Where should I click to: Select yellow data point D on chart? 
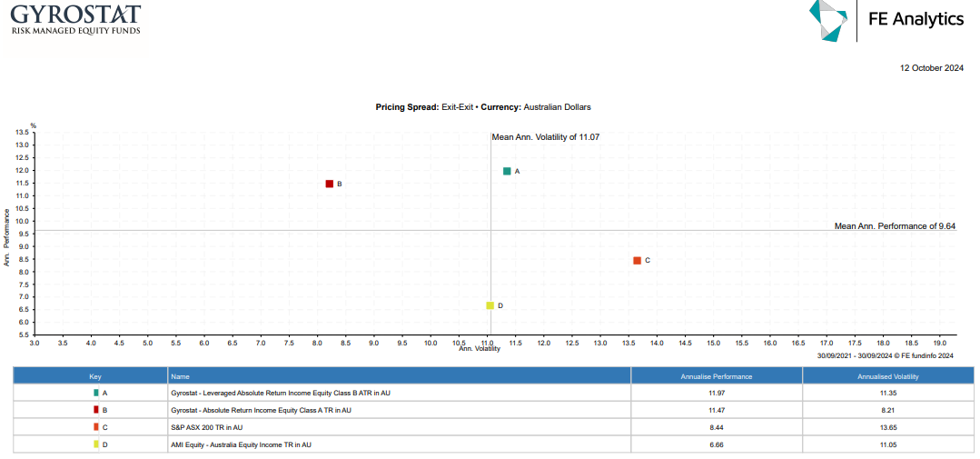point(490,305)
